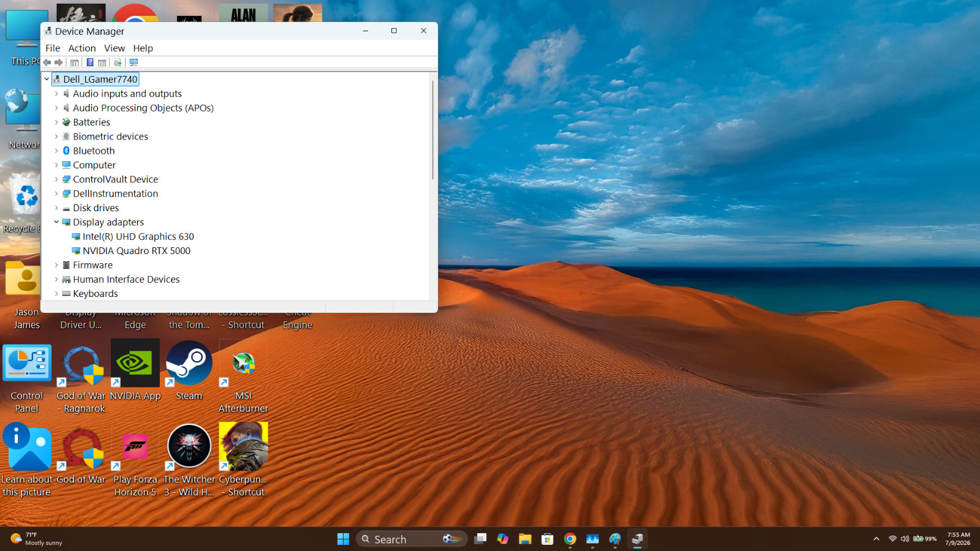Open the Action menu
This screenshot has height=551, width=980.
pos(82,48)
